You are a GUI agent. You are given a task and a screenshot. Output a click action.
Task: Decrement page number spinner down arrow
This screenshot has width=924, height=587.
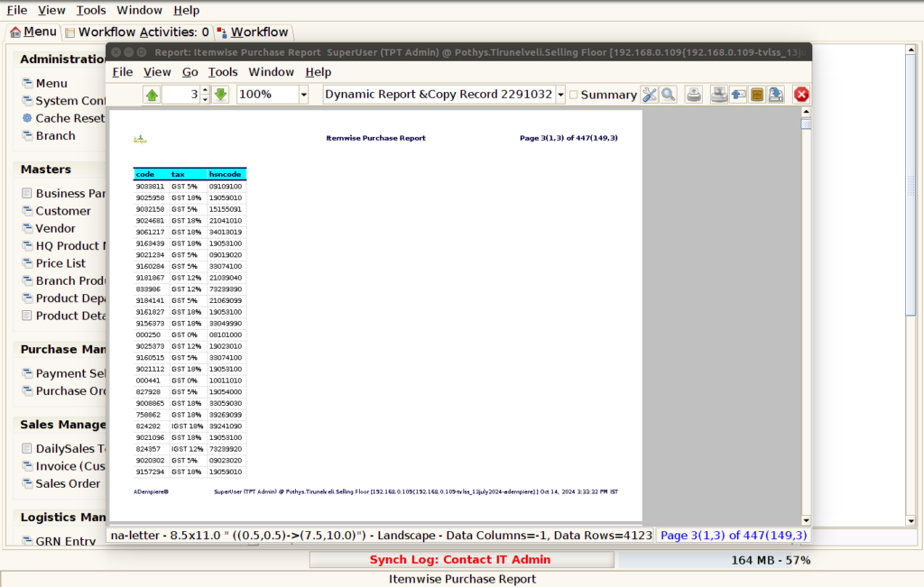pos(205,99)
